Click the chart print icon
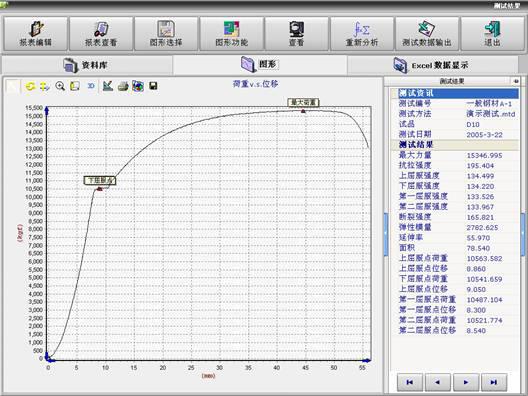 tap(123, 86)
